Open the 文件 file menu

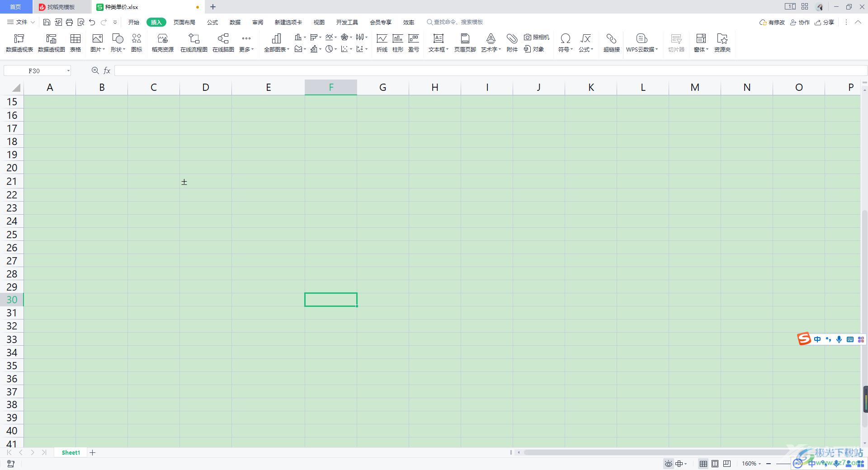click(21, 22)
